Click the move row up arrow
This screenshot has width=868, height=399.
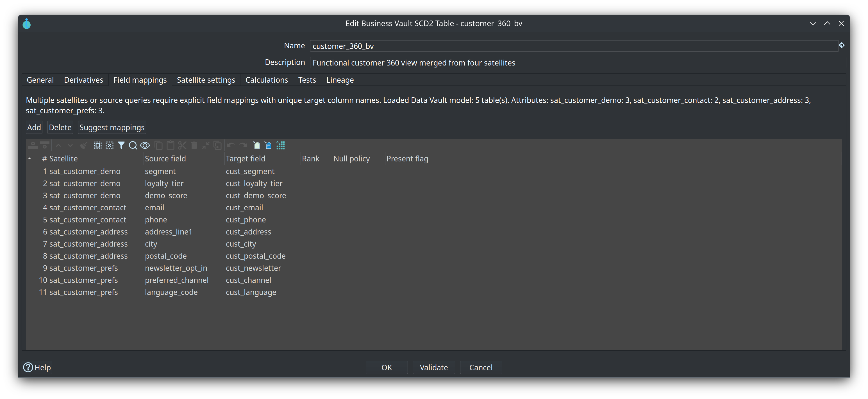coord(58,145)
